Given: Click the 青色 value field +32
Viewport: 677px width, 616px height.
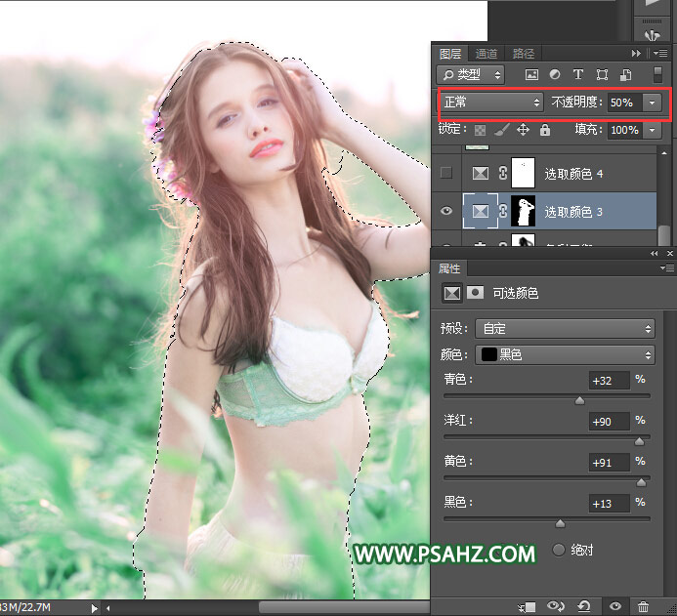Looking at the screenshot, I should click(610, 380).
